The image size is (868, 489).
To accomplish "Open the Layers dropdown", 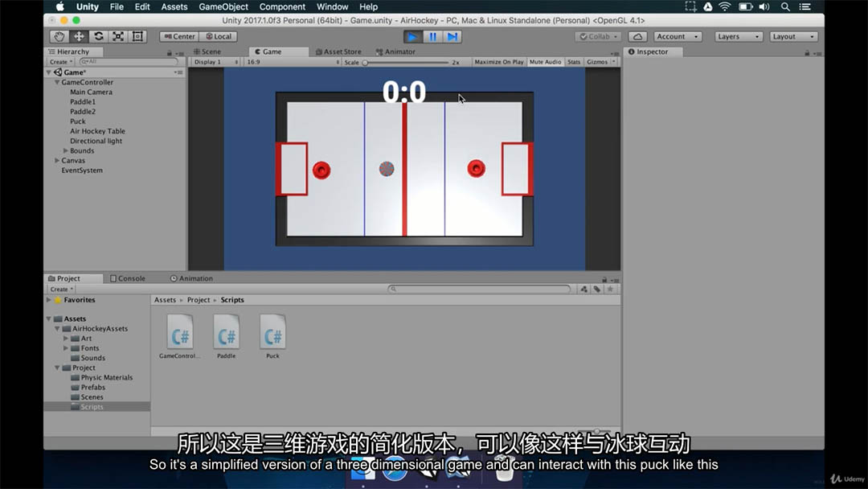I will pyautogui.click(x=738, y=36).
